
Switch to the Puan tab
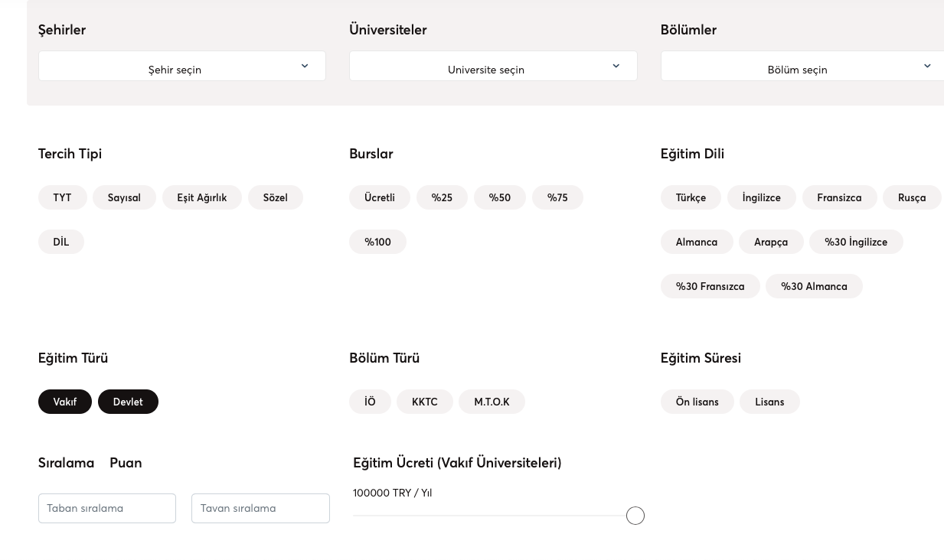pos(126,463)
